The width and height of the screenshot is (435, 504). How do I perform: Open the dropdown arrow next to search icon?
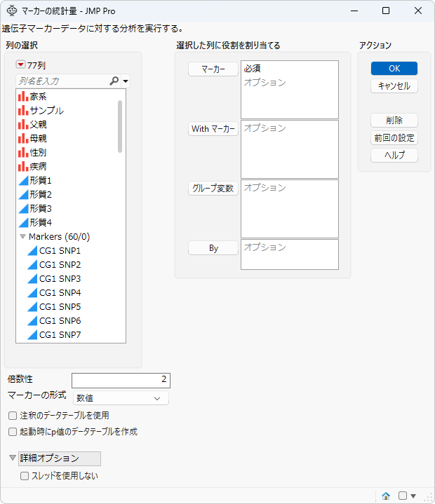tap(126, 81)
